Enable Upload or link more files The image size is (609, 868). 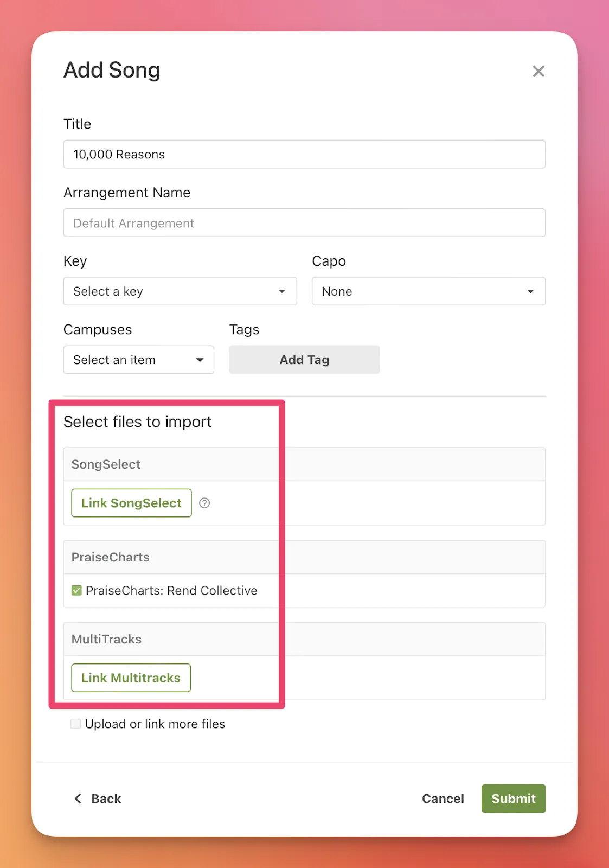tap(76, 724)
